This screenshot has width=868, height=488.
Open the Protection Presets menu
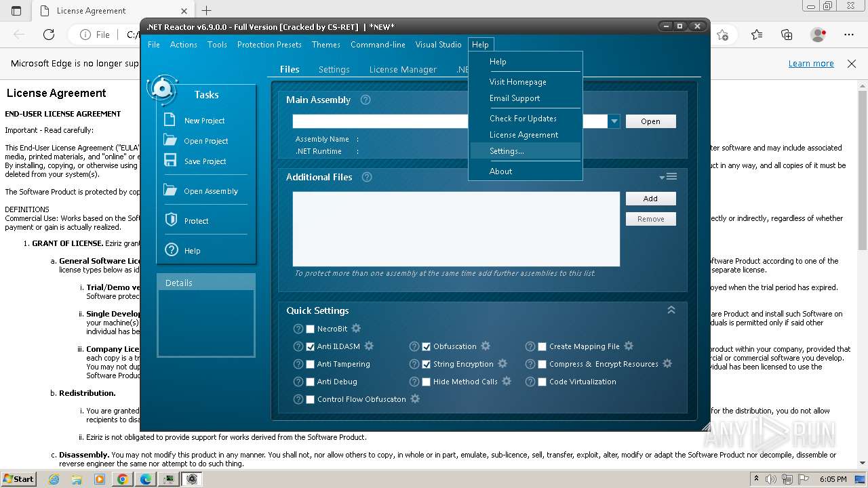coord(269,44)
